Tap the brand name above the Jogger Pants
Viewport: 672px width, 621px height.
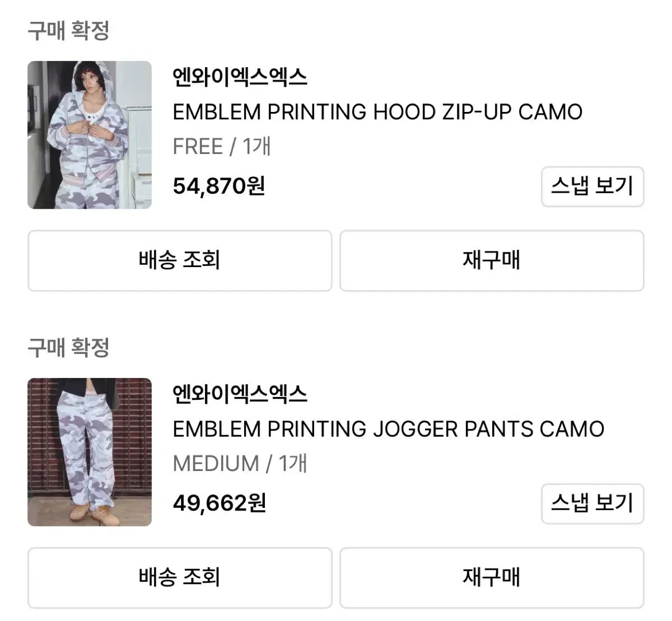(240, 394)
